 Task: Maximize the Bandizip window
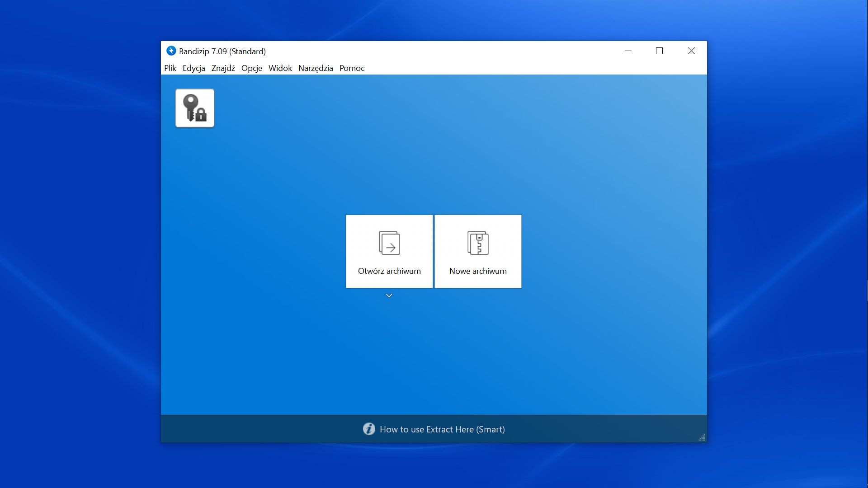[659, 51]
